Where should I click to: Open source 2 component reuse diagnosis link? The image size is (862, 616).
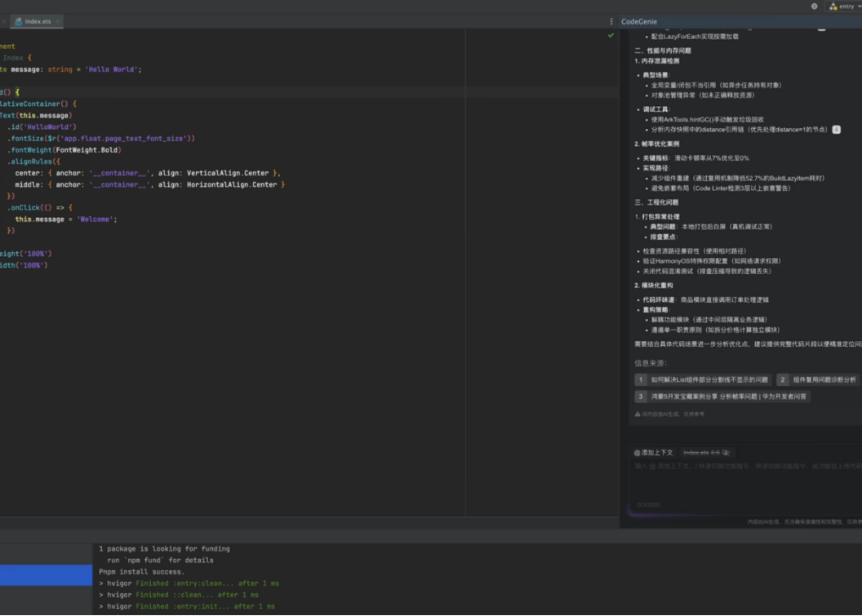824,379
